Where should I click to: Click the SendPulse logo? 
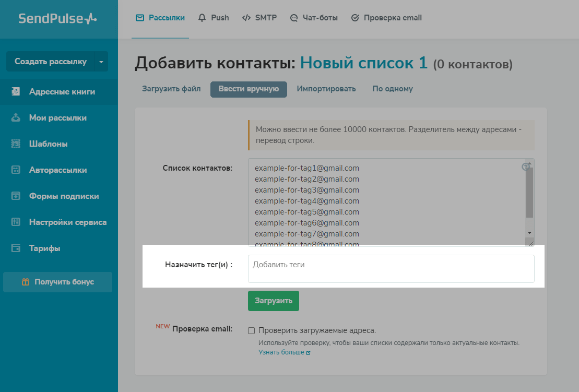click(x=57, y=19)
